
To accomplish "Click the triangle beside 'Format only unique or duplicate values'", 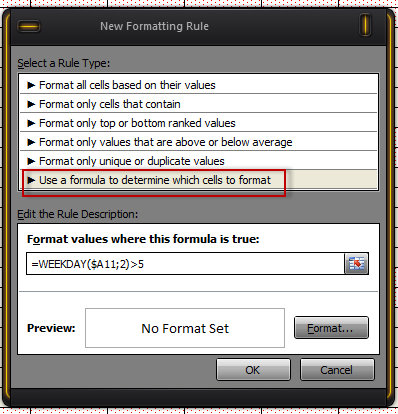I will pos(31,161).
